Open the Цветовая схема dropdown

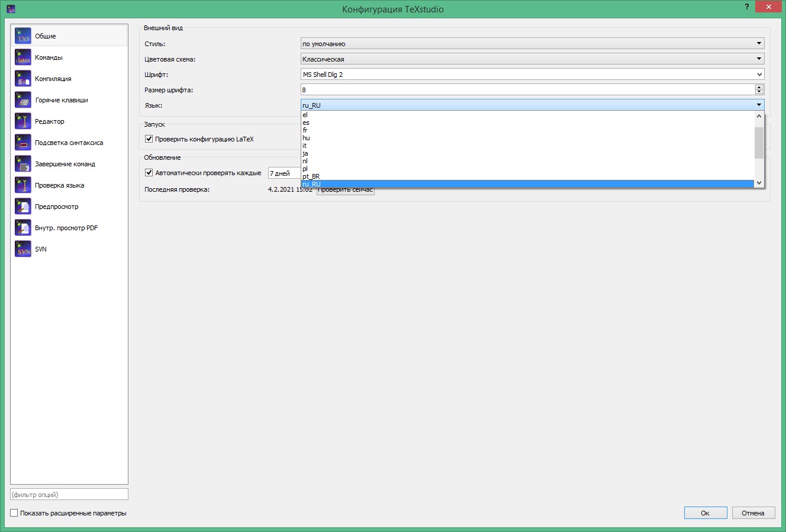(533, 59)
